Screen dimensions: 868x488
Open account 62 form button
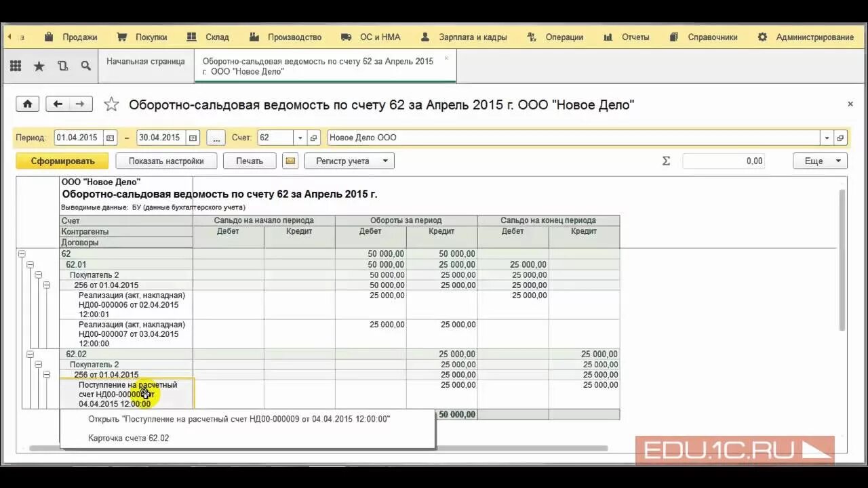[313, 138]
